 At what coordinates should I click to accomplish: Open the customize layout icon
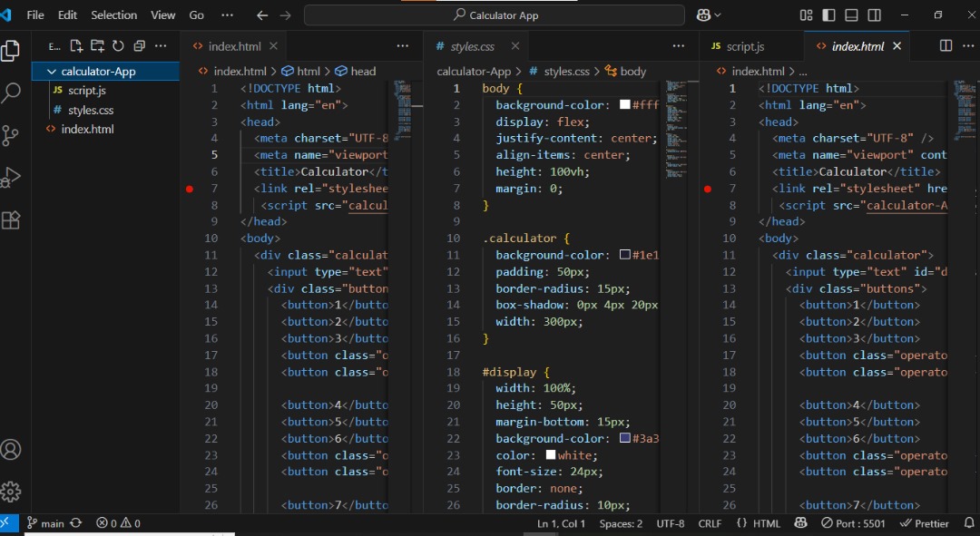tap(807, 15)
